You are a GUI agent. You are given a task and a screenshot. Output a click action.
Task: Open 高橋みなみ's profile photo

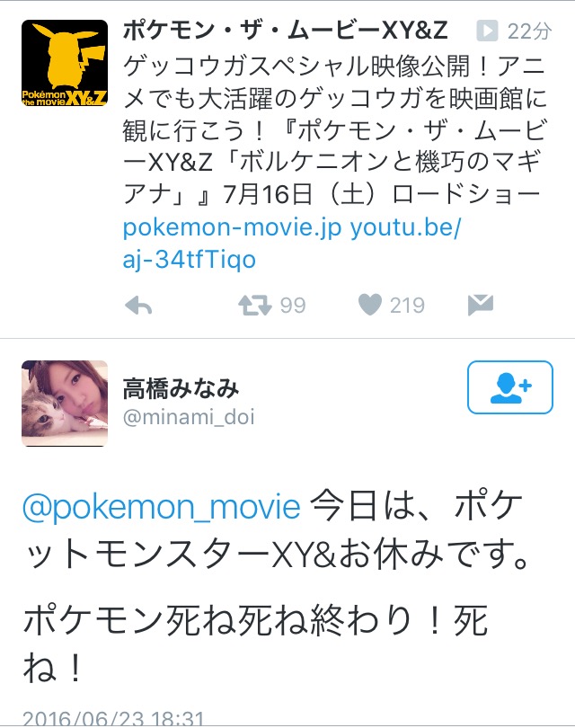pos(65,404)
